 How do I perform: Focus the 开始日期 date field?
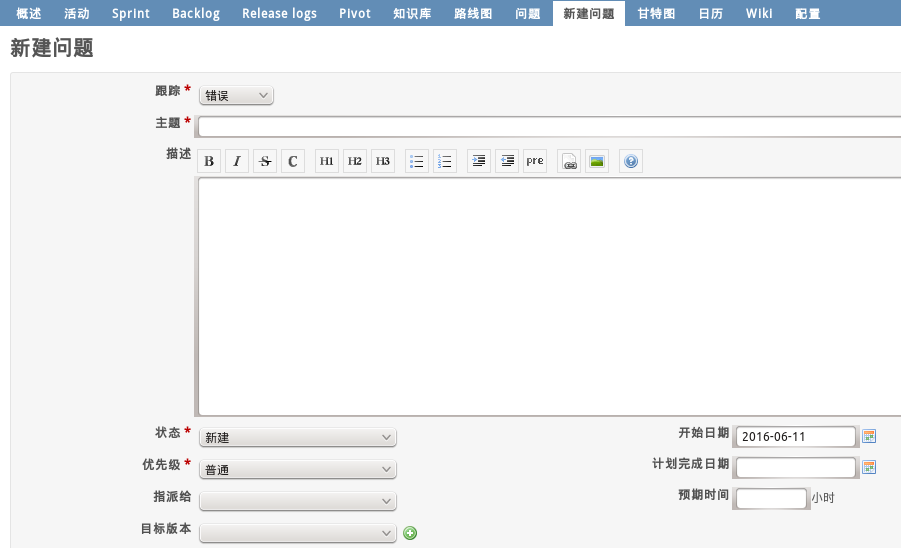(x=796, y=437)
